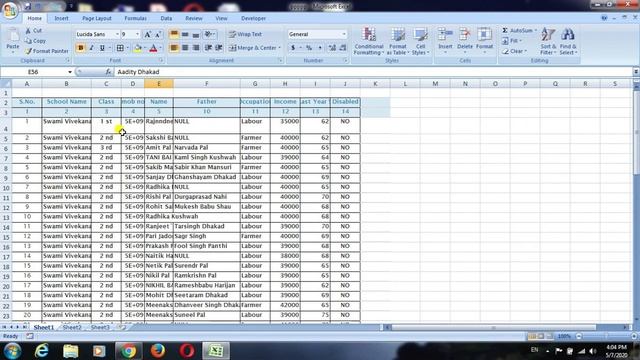Click the Insert Function fx button
The image size is (640, 360).
coord(108,72)
